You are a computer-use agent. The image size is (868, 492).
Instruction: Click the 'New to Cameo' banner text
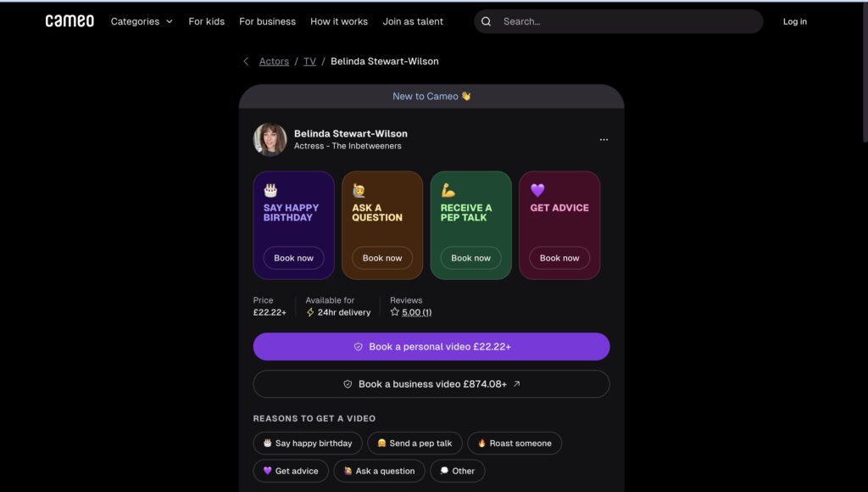coord(426,96)
